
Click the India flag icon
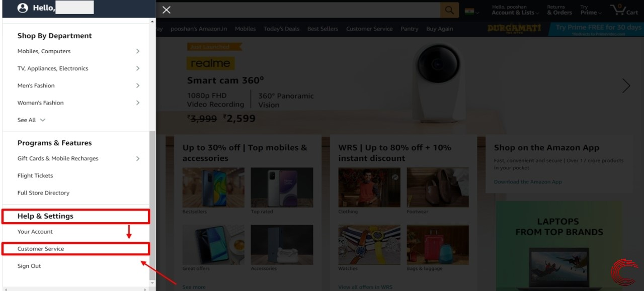tap(469, 11)
